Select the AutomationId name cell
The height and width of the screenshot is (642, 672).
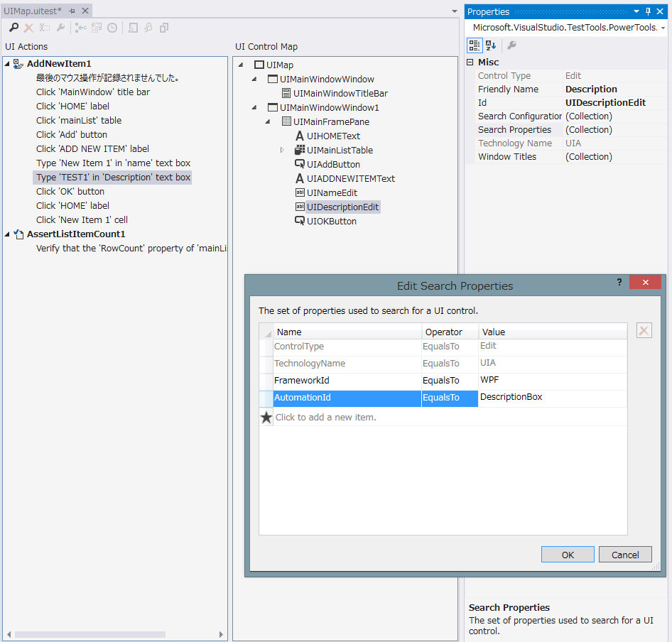point(347,398)
